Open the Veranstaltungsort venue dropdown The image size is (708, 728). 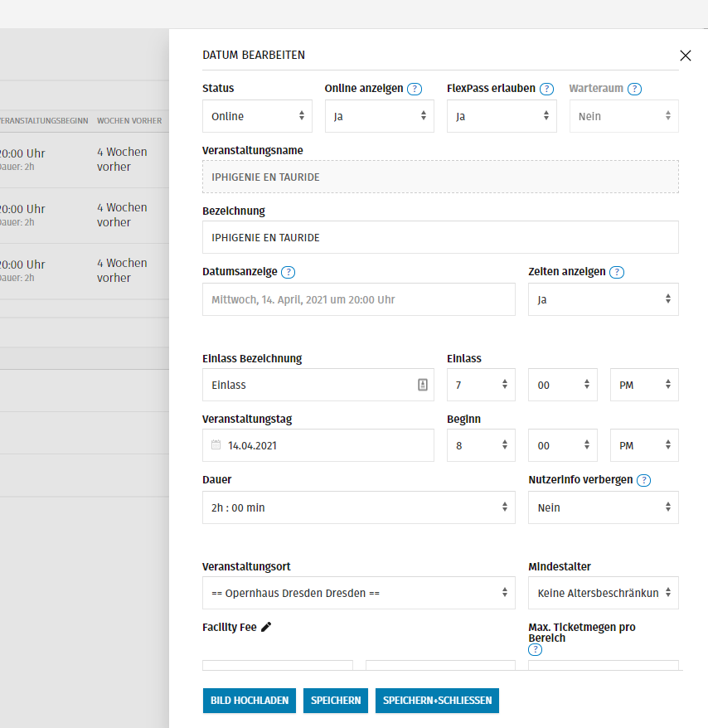tap(358, 593)
